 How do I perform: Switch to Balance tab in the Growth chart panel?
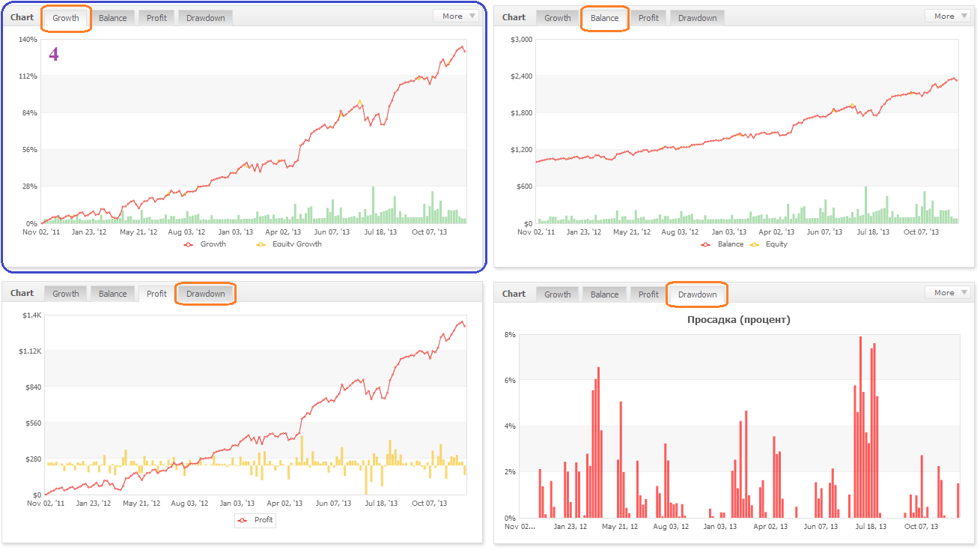click(113, 18)
